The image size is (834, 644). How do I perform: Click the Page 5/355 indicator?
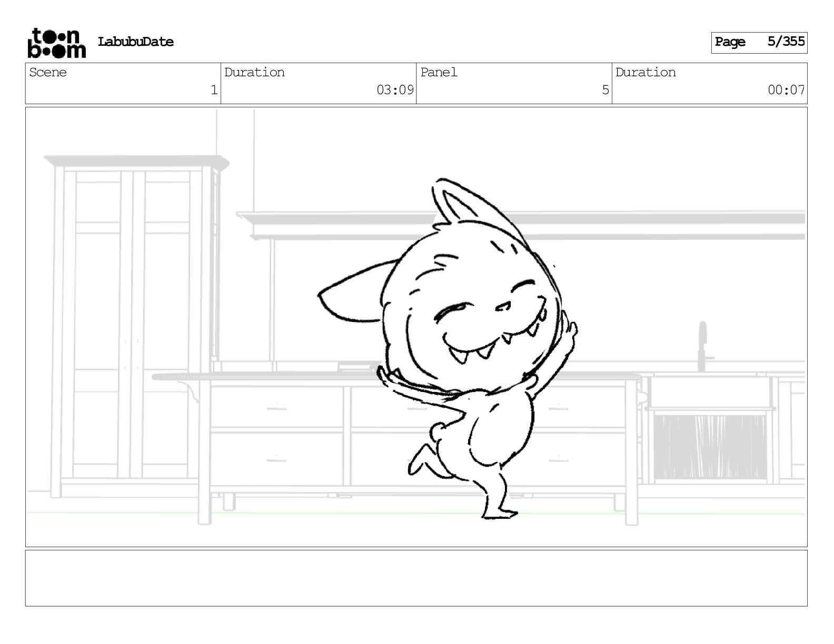click(759, 42)
